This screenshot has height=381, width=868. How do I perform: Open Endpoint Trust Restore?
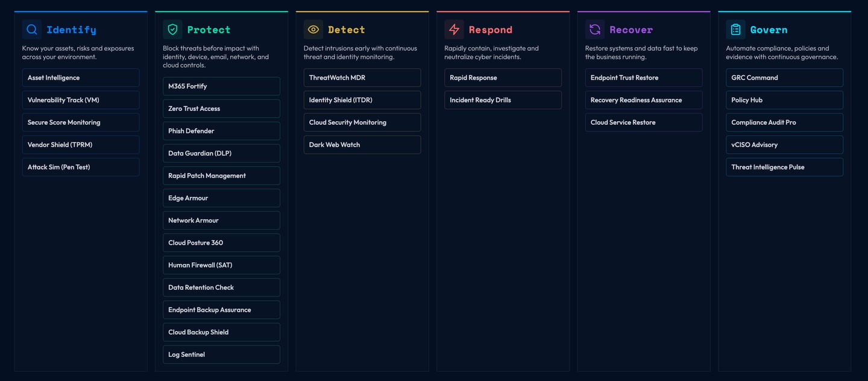point(644,78)
